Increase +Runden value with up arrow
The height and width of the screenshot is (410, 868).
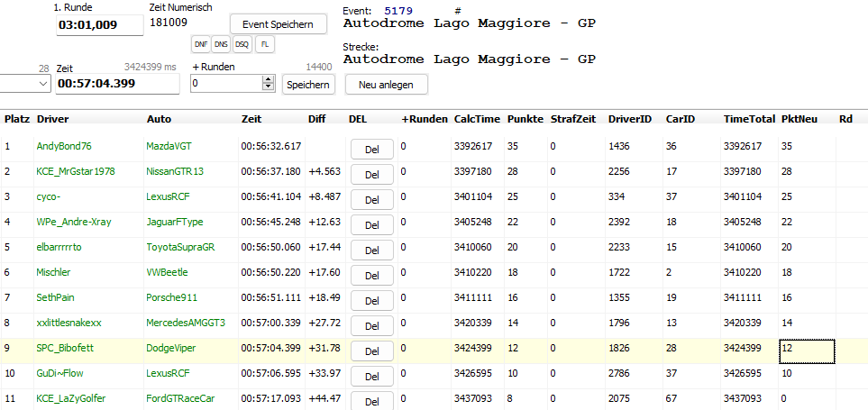tap(268, 79)
